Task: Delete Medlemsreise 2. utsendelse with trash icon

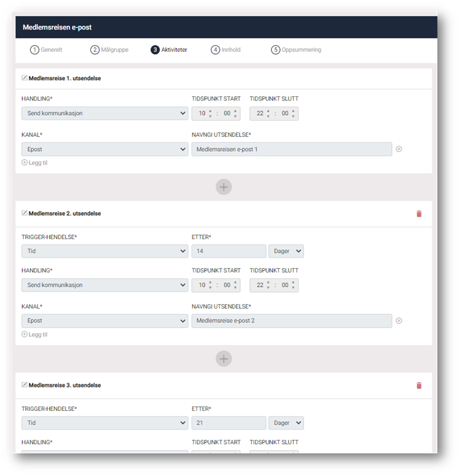Action: pos(418,214)
